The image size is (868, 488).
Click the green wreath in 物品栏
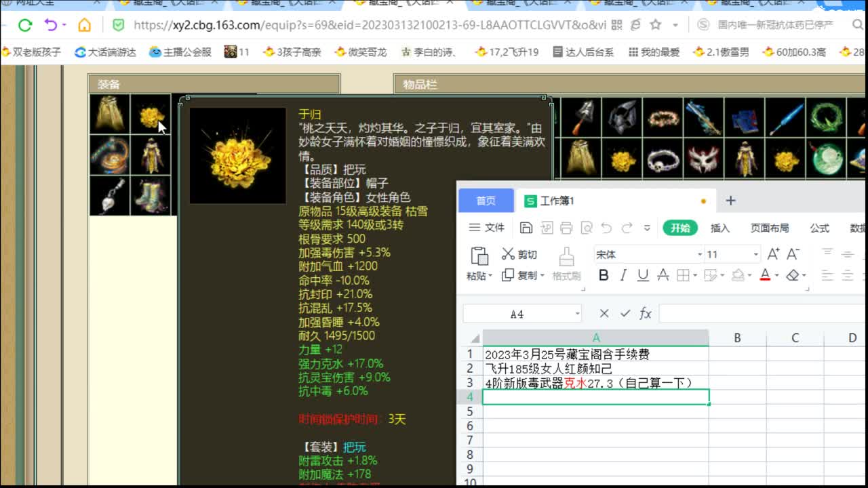click(826, 117)
